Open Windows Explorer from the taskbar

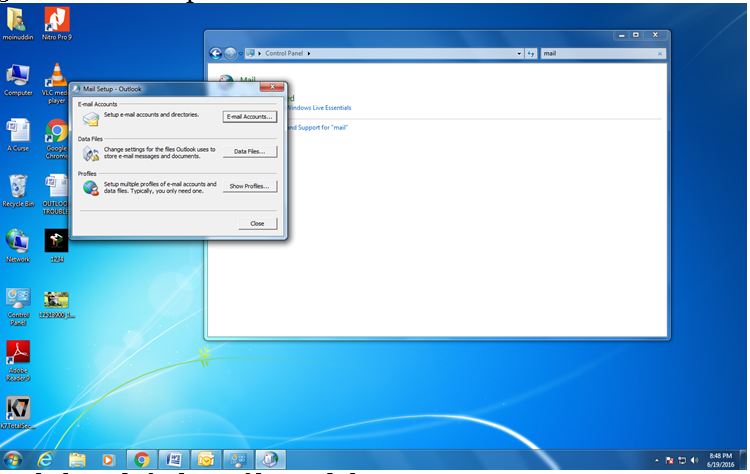pyautogui.click(x=77, y=460)
